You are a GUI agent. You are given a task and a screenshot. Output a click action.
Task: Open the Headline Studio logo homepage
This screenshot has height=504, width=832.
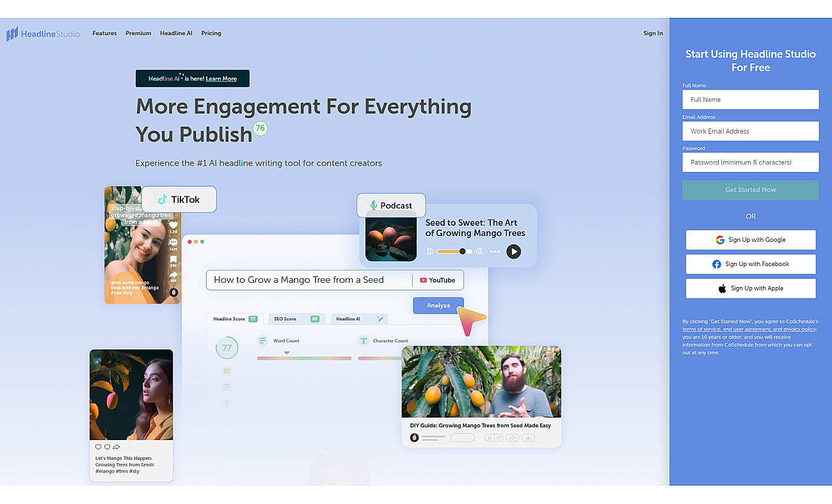[43, 34]
